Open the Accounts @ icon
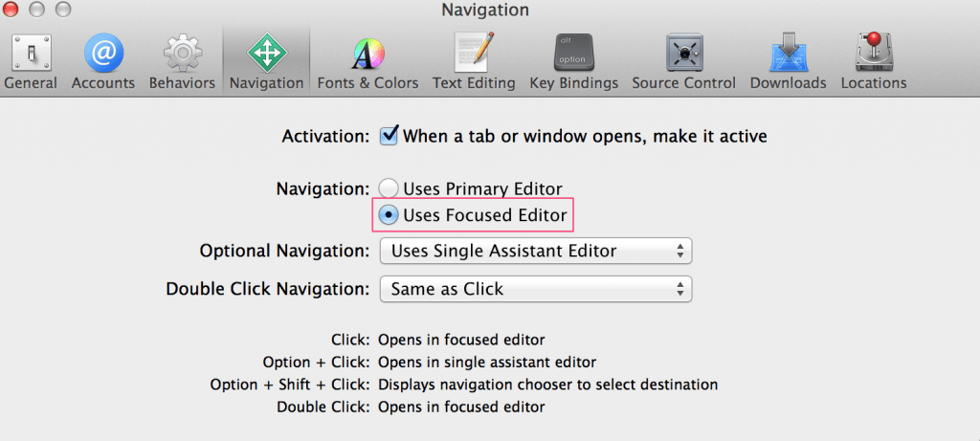Image resolution: width=980 pixels, height=441 pixels. point(103,53)
